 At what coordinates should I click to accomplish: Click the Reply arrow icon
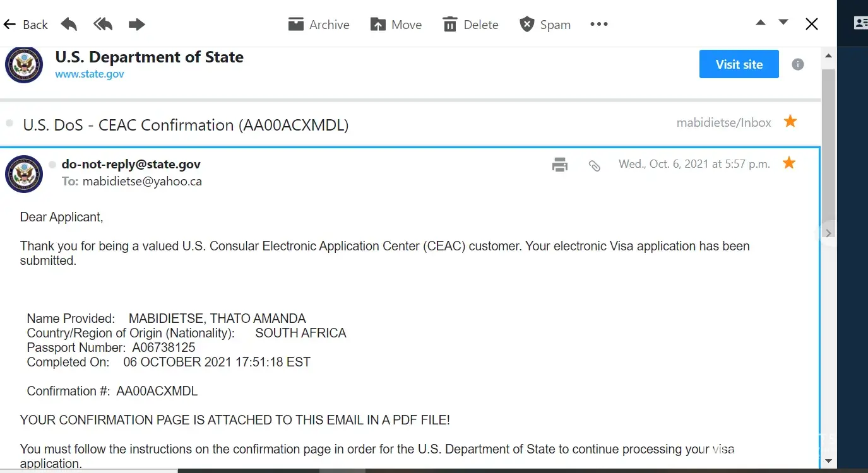point(69,25)
